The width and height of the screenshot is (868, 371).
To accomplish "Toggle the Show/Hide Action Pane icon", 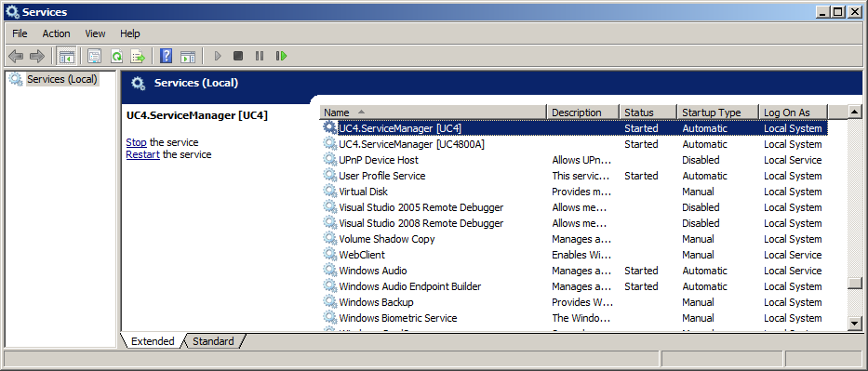I will (x=188, y=56).
